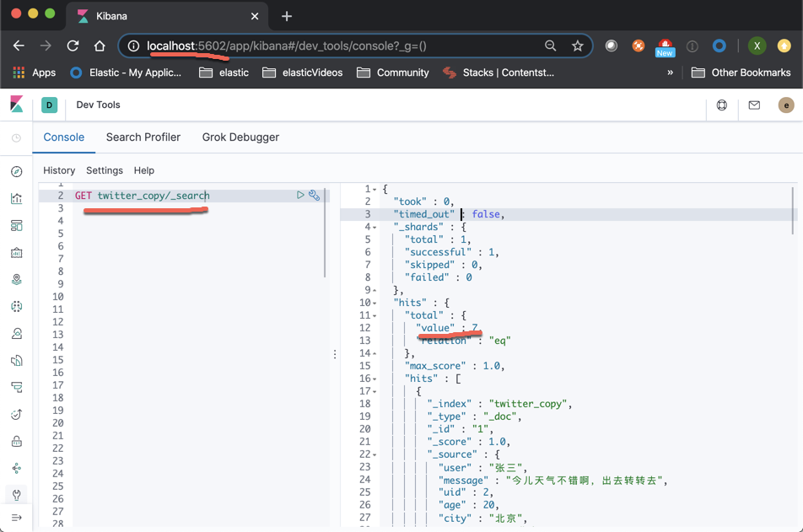Open the console Help menu
Viewport: 803px width, 532px height.
pyautogui.click(x=144, y=170)
